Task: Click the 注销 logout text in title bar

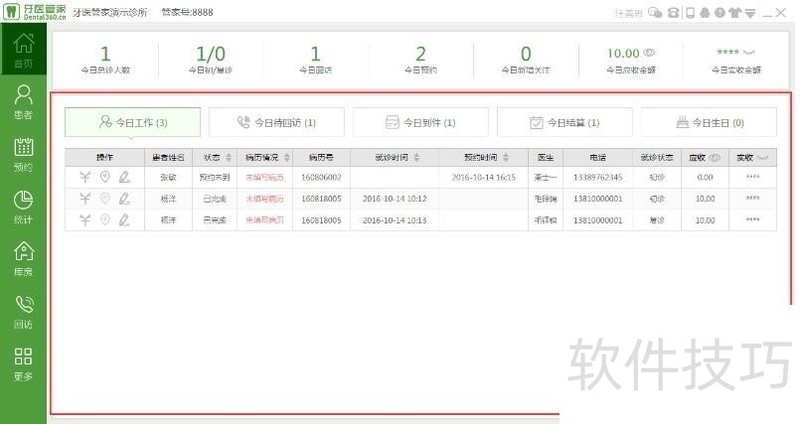Action: (x=628, y=13)
